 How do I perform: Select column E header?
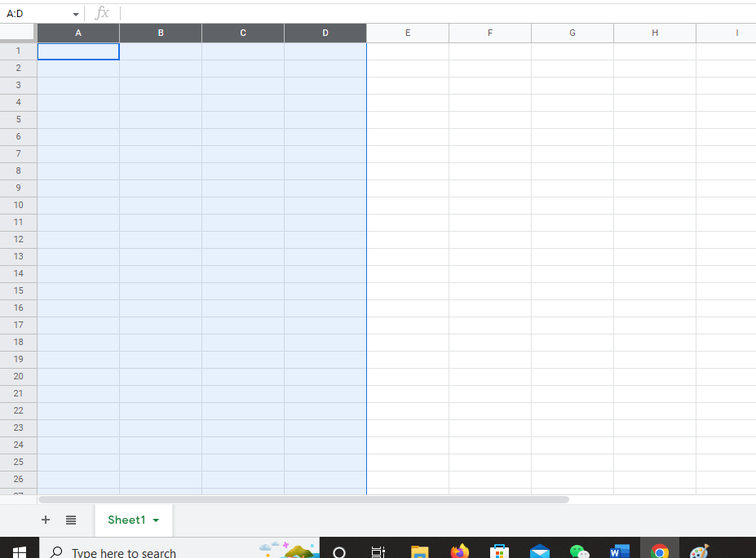[x=407, y=33]
